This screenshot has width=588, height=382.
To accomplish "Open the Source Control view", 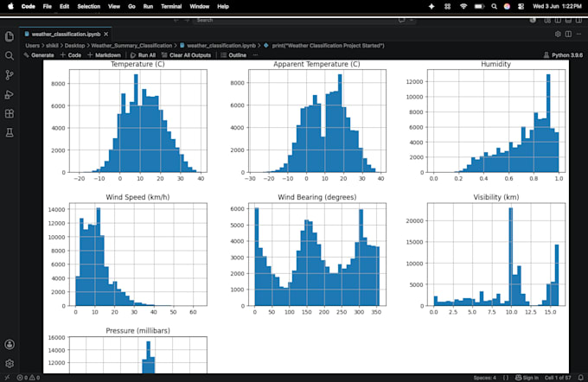I will point(10,75).
